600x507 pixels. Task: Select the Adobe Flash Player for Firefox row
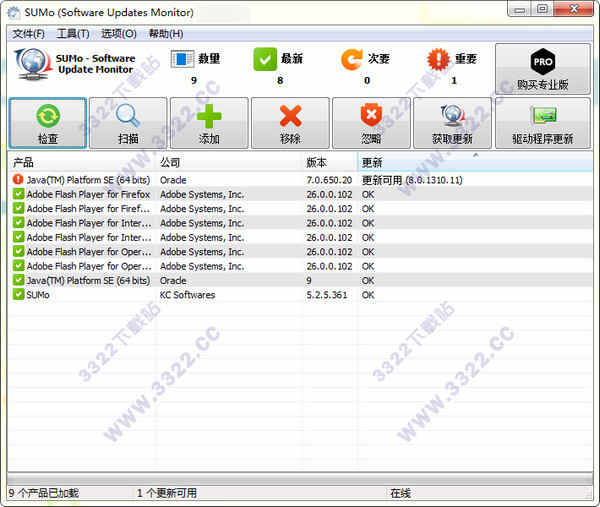[x=300, y=194]
